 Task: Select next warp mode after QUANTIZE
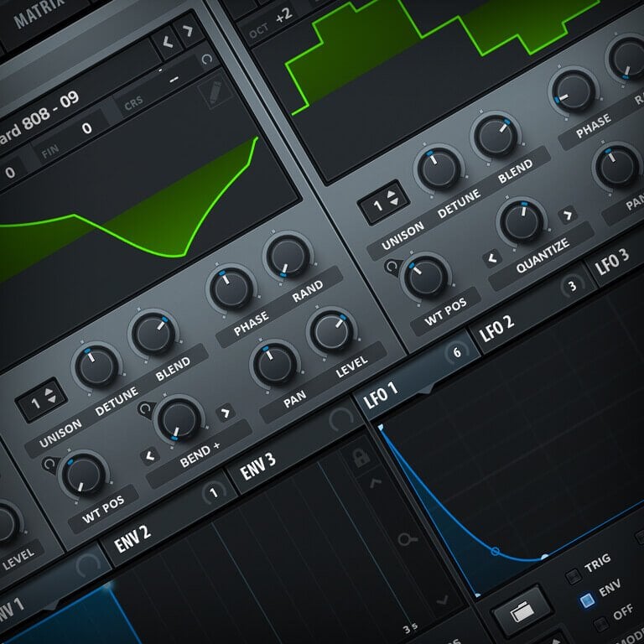[x=568, y=215]
